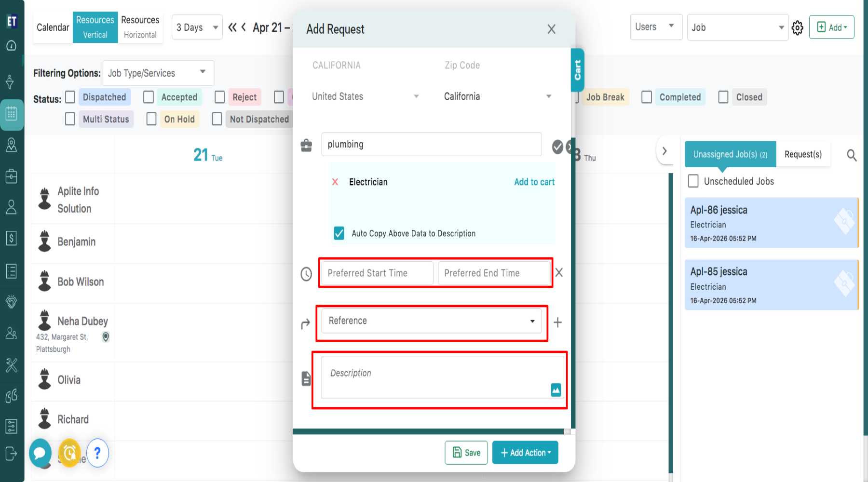Expand the 3 Days view dropdown

click(197, 27)
